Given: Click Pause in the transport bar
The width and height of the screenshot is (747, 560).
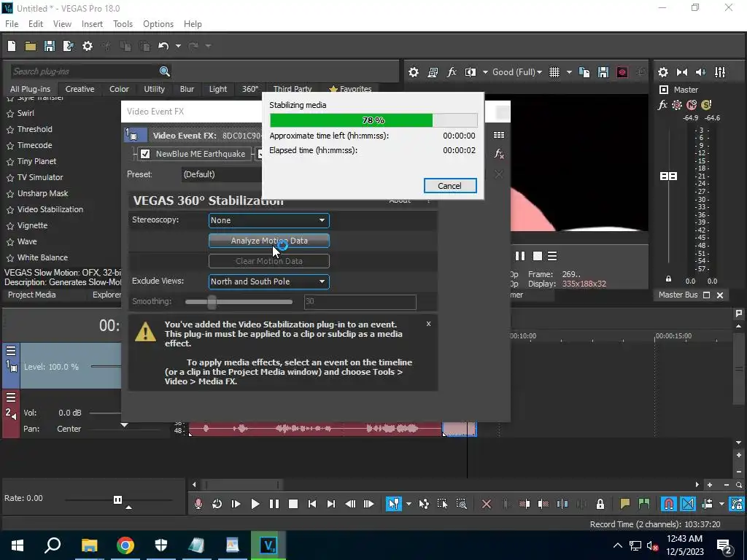Looking at the screenshot, I should [274, 504].
